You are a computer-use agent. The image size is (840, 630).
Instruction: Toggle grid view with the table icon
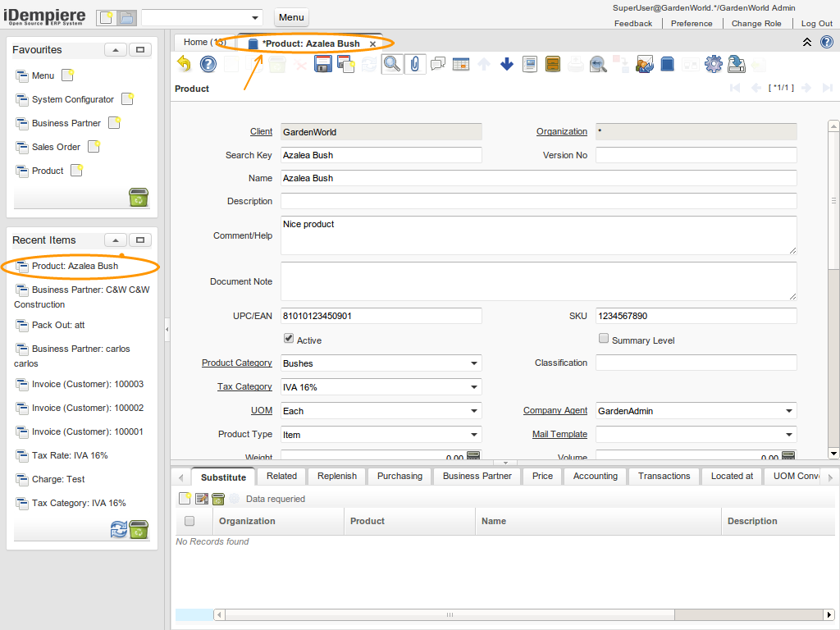[x=462, y=64]
